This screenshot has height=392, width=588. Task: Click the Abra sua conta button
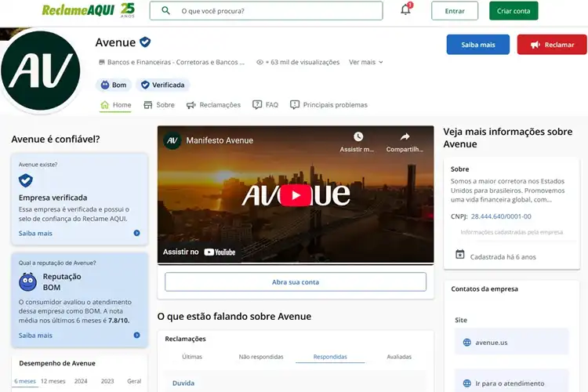(x=296, y=282)
